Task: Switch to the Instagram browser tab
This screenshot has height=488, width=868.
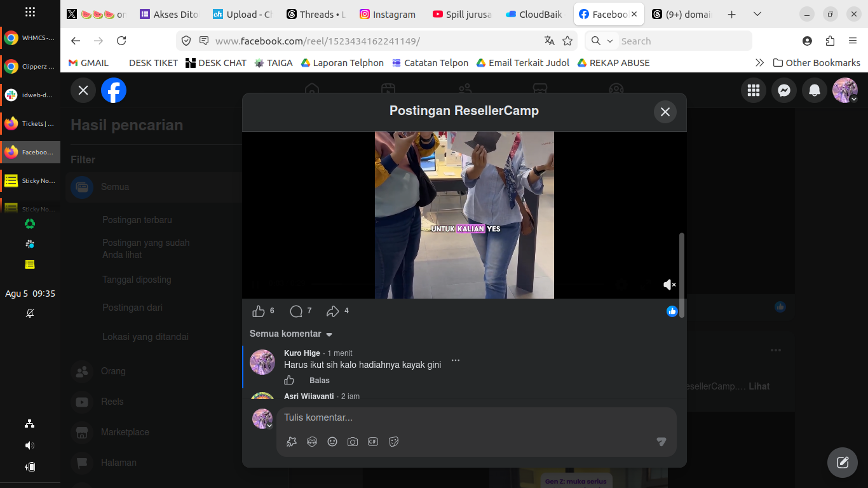Action: [x=388, y=14]
